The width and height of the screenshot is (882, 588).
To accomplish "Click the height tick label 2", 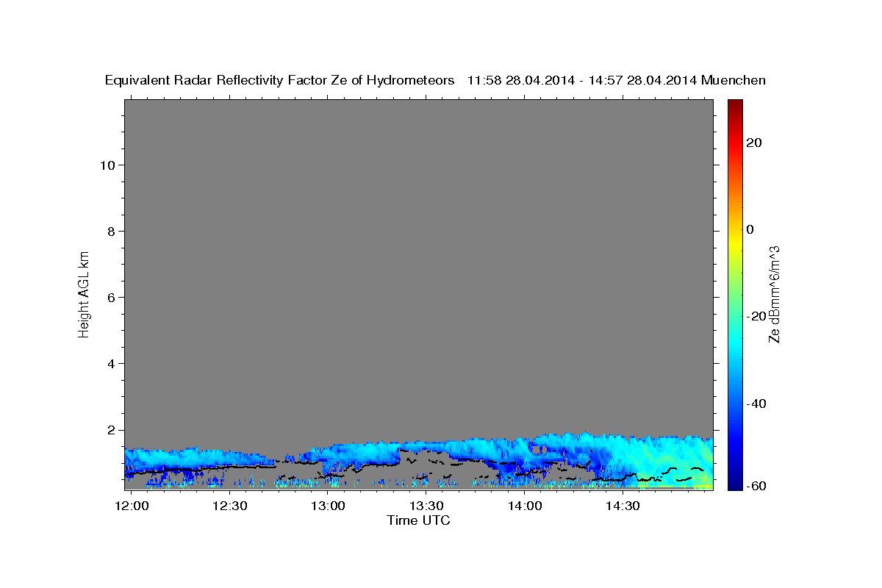I will (x=112, y=430).
